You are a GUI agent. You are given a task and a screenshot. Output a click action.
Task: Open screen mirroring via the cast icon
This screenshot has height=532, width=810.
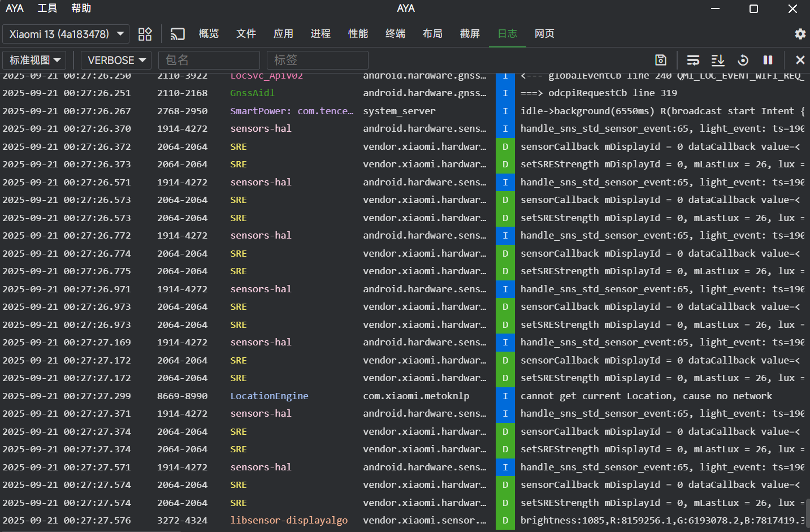177,33
